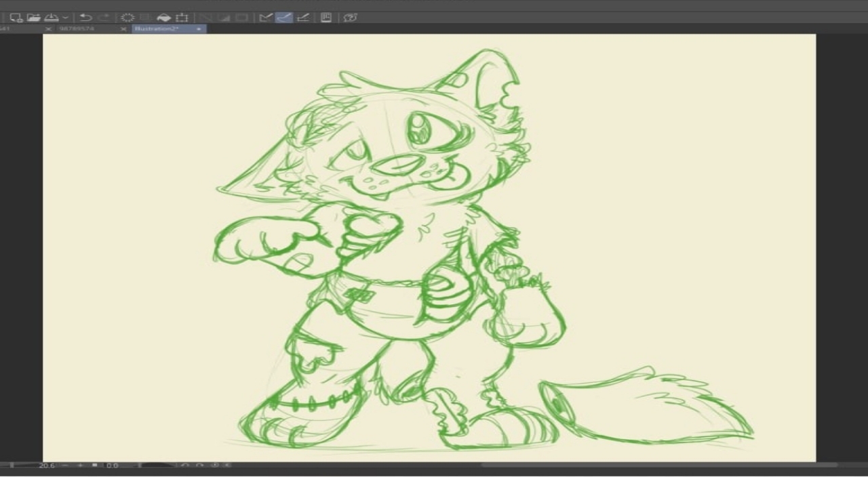Screen dimensions: 868x477
Task: Toggle Snap to Ruler
Action: tap(266, 18)
